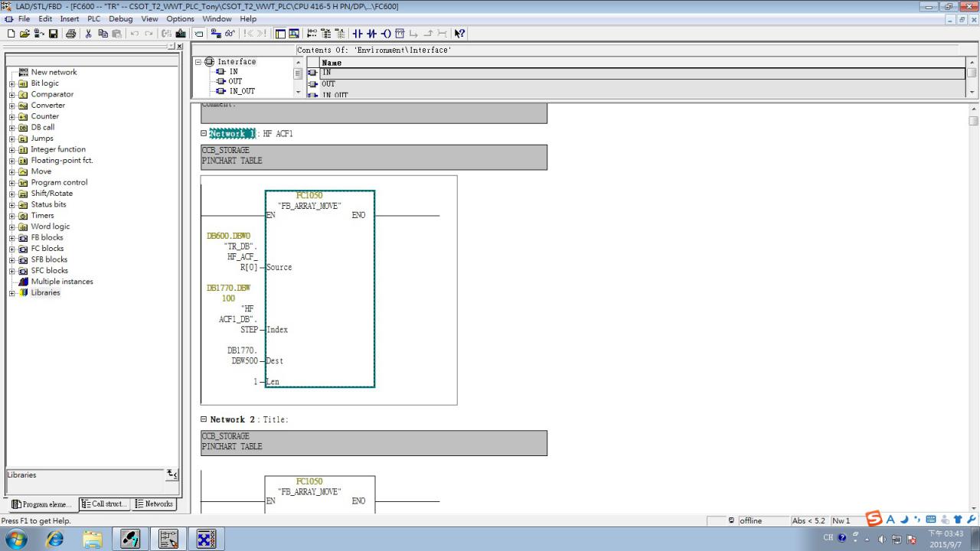Switch to Networks tab
Image resolution: width=980 pixels, height=551 pixels.
(154, 504)
